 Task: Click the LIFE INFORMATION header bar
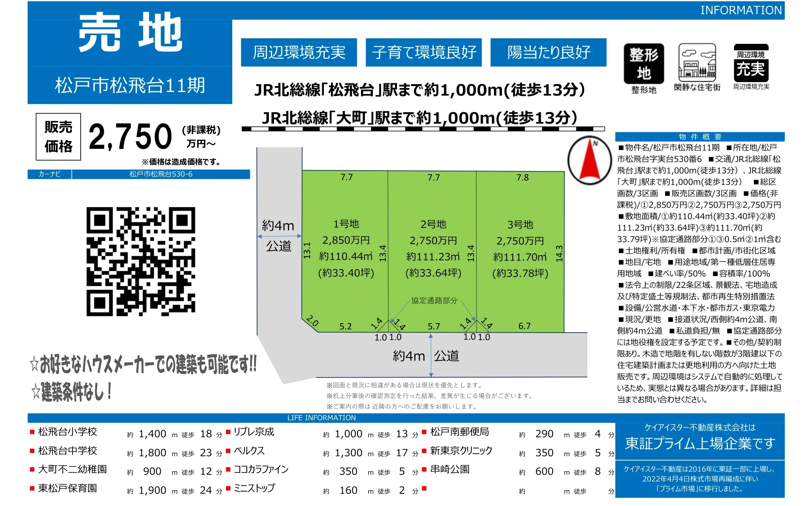pyautogui.click(x=321, y=418)
